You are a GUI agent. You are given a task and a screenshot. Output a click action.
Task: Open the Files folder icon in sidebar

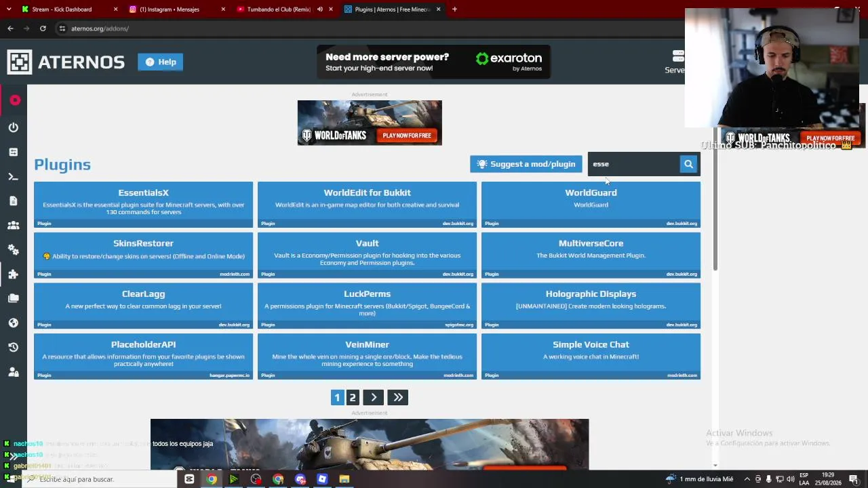[x=14, y=298]
